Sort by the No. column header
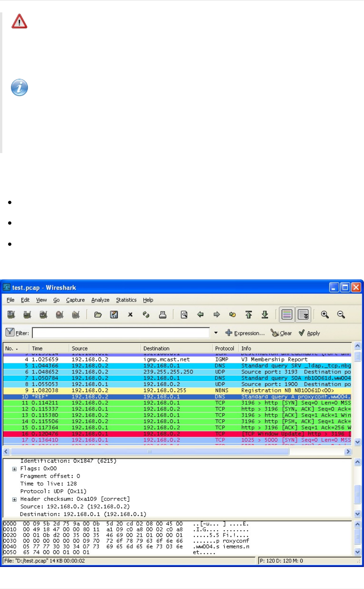Viewport: 364px width, 589px height. click(16, 348)
